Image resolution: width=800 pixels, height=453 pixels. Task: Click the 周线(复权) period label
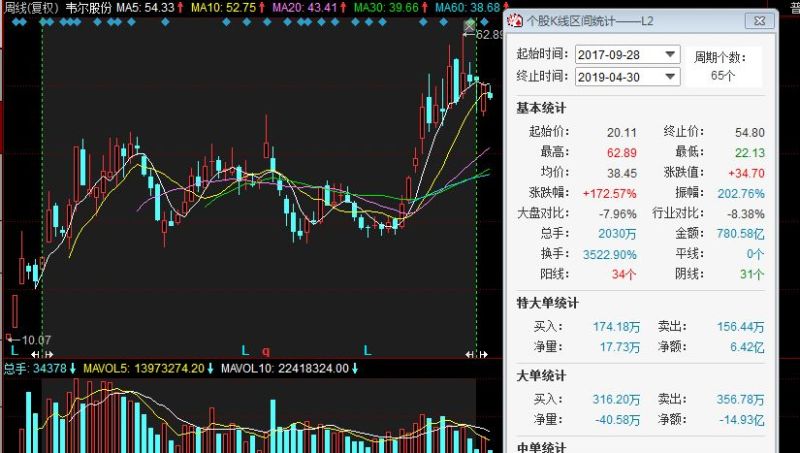pos(31,8)
